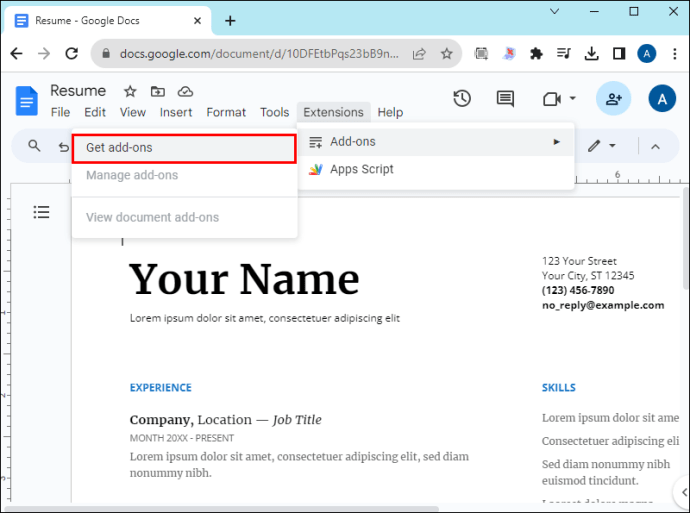This screenshot has height=513, width=690.
Task: View site information lock icon
Action: click(x=106, y=54)
